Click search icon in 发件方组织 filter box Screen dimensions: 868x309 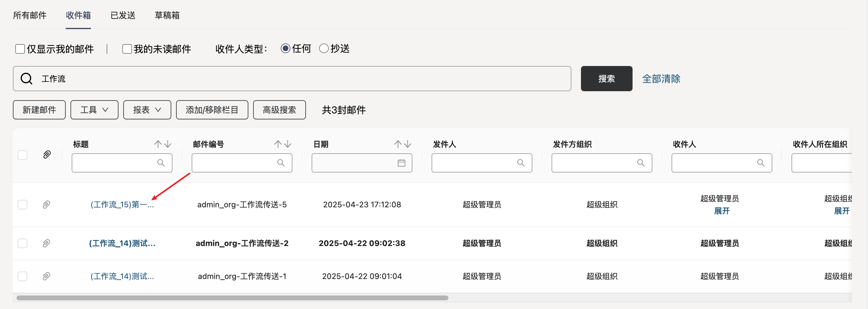[x=641, y=163]
